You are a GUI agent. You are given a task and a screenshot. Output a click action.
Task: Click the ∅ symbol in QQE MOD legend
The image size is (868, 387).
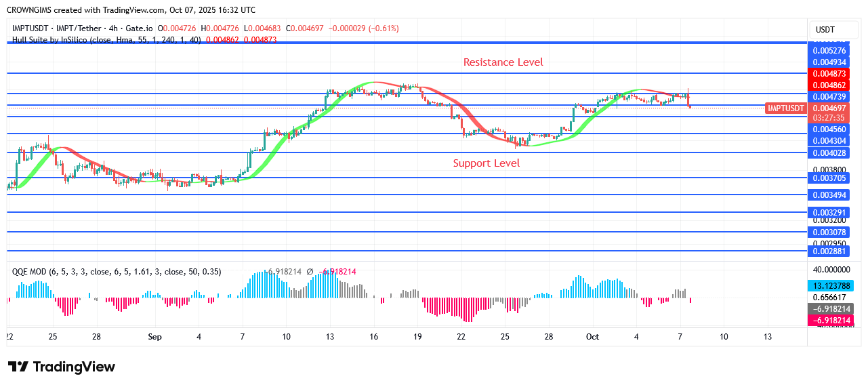[310, 272]
